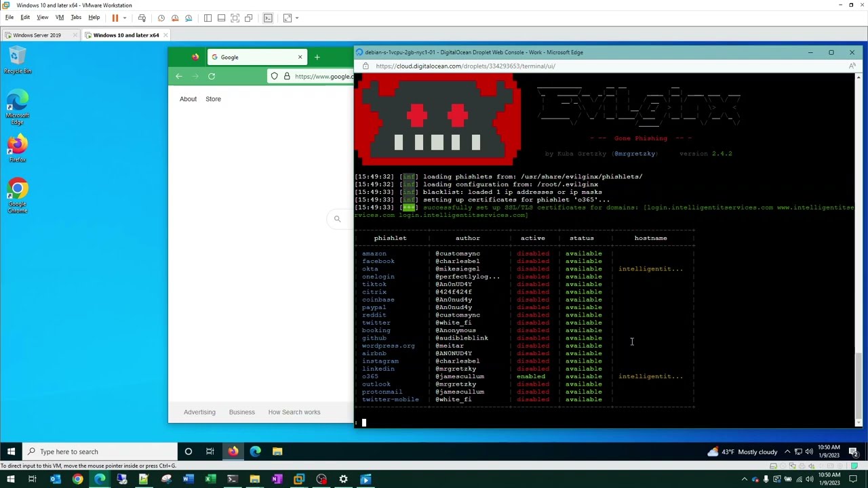Pause the virtual machine from VMware toolbar

click(115, 18)
